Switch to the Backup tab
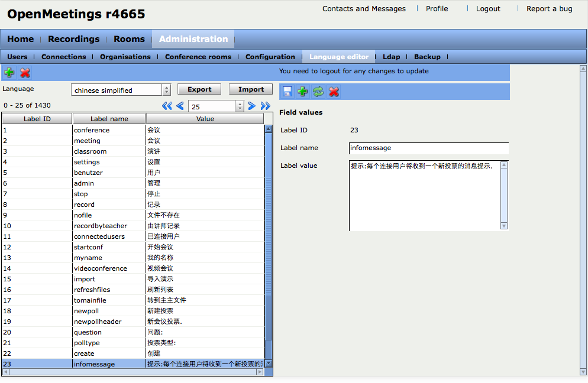 [427, 57]
